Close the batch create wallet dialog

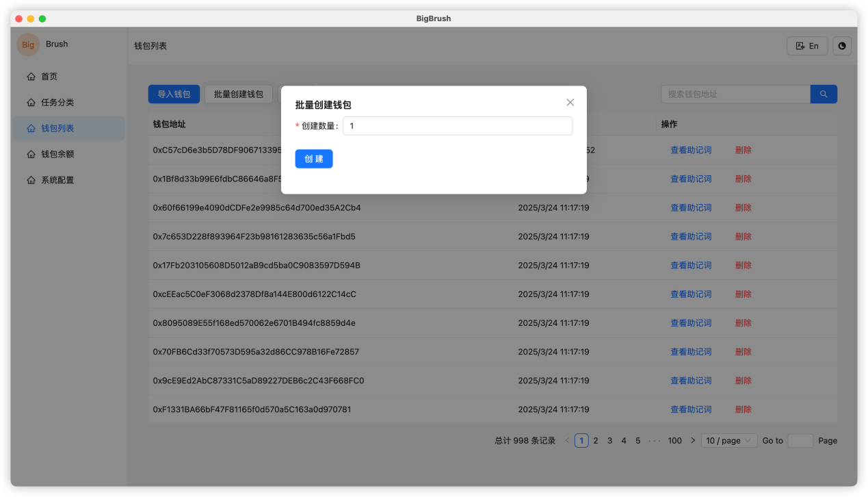pyautogui.click(x=570, y=103)
